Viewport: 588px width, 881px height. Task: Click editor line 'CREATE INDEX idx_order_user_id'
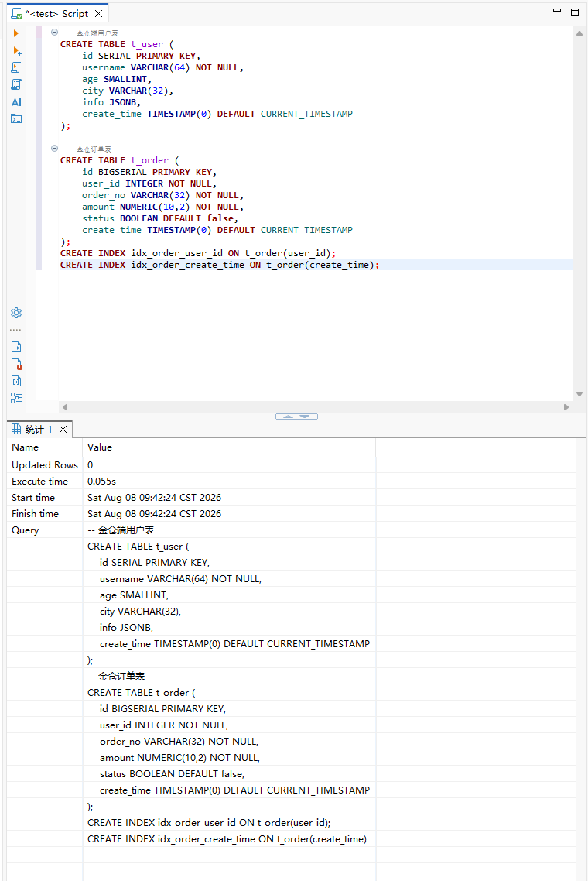198,253
